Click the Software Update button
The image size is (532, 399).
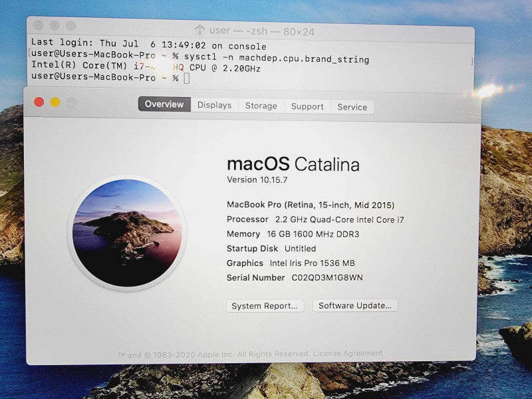tap(355, 305)
